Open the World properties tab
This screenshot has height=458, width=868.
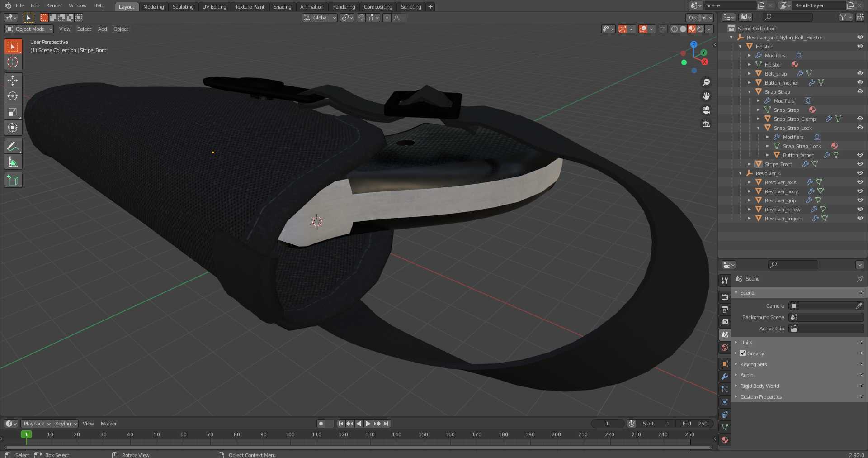click(725, 348)
